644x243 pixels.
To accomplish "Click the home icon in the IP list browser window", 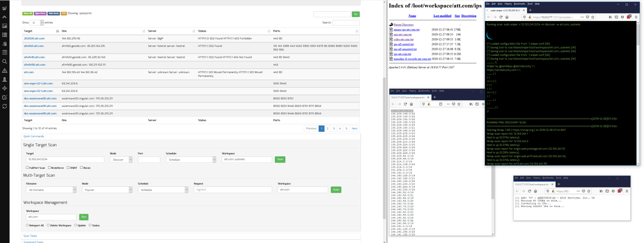I will (x=411, y=104).
